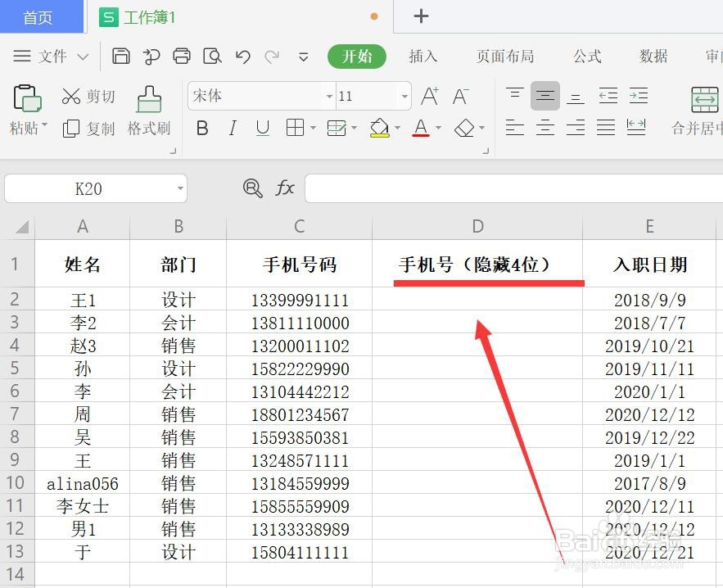Select the 格式刷 format painter tool

148,106
